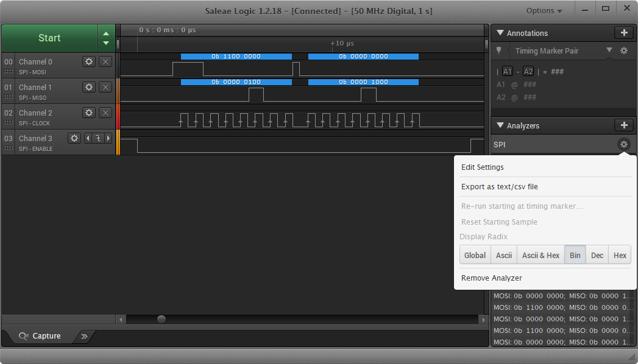Viewport: 638px width, 364px height.
Task: Click the Channel 3 trigger edge icon
Action: pos(97,138)
